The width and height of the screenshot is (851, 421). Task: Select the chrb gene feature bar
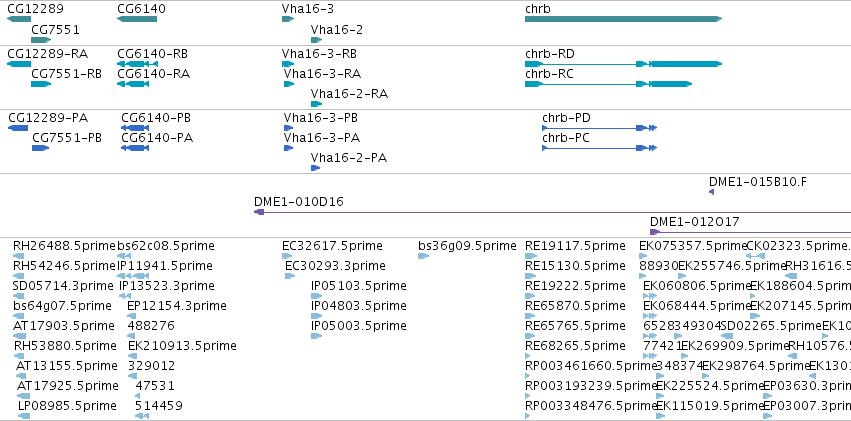(x=624, y=19)
